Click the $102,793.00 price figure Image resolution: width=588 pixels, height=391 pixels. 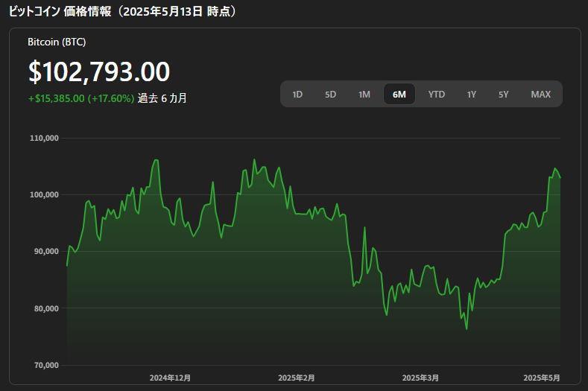(x=99, y=71)
